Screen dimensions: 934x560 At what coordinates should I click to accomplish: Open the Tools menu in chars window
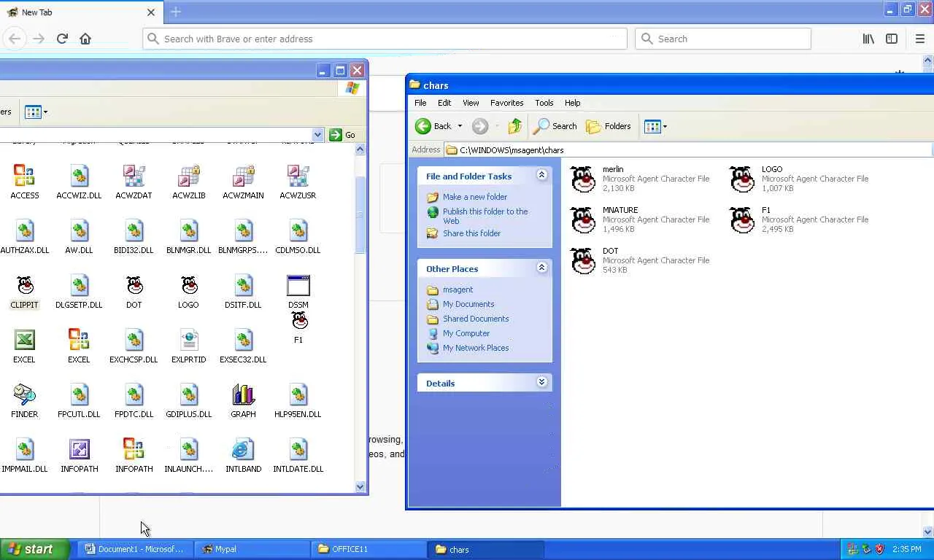[x=544, y=103]
